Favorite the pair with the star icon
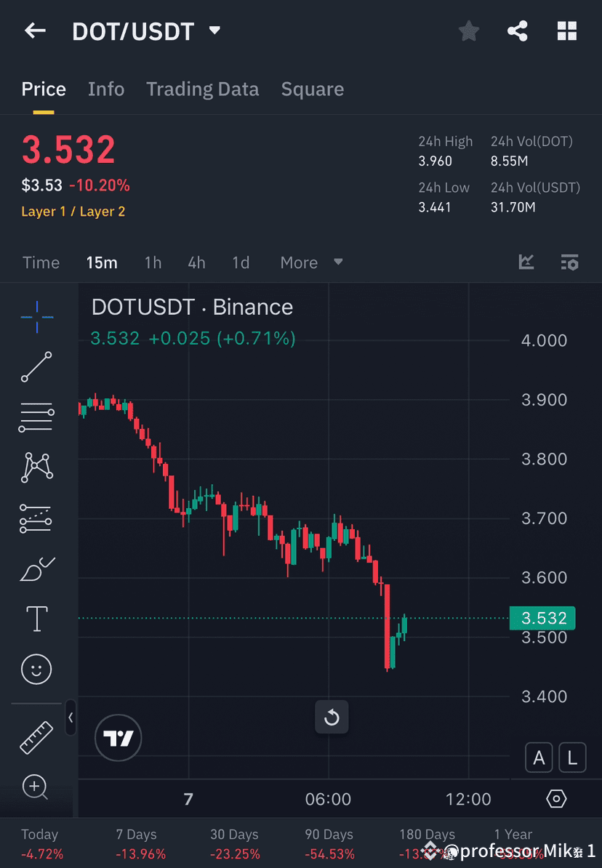602x868 pixels. pyautogui.click(x=468, y=31)
